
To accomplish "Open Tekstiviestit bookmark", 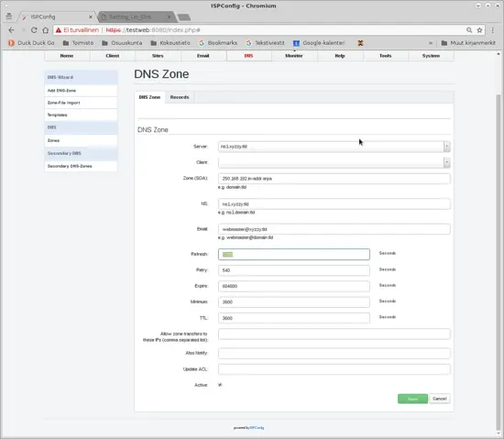I will (265, 43).
